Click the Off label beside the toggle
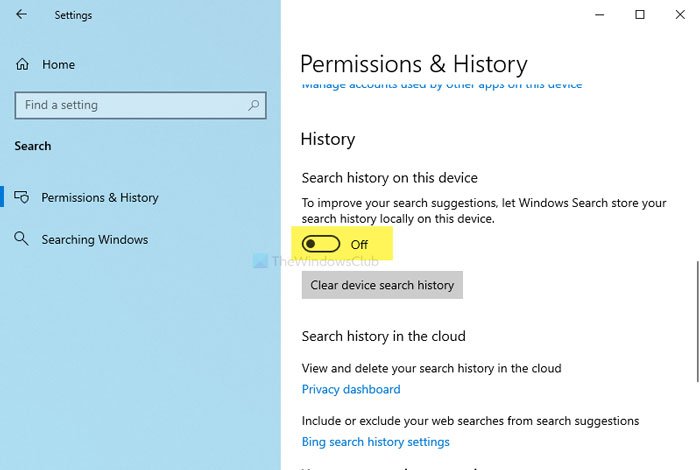700x470 pixels. click(359, 245)
